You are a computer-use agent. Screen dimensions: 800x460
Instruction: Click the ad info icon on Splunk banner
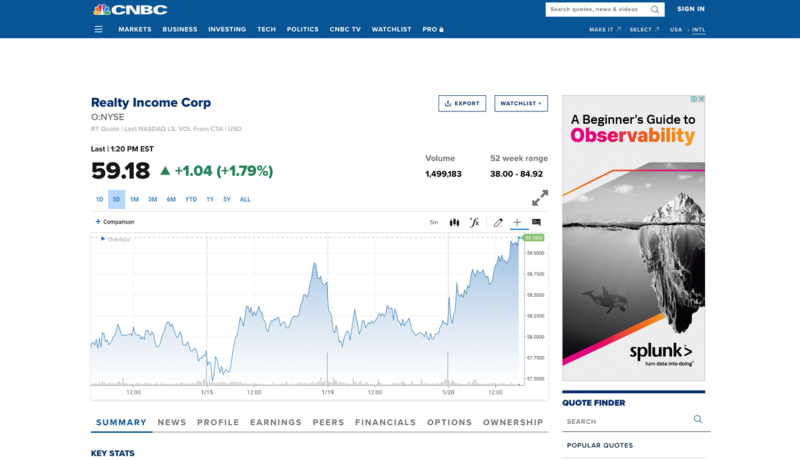[x=694, y=99]
